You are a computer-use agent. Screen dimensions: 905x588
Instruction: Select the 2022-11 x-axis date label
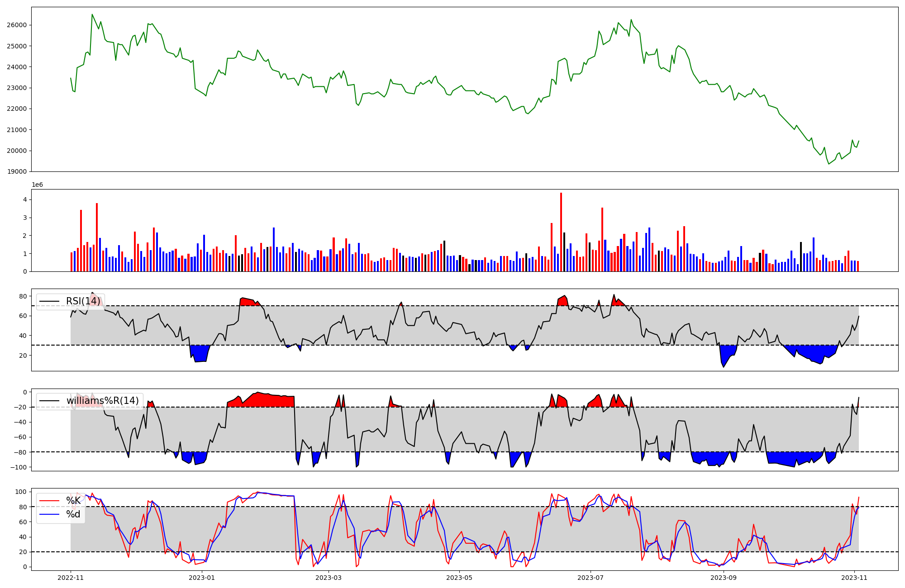(71, 578)
